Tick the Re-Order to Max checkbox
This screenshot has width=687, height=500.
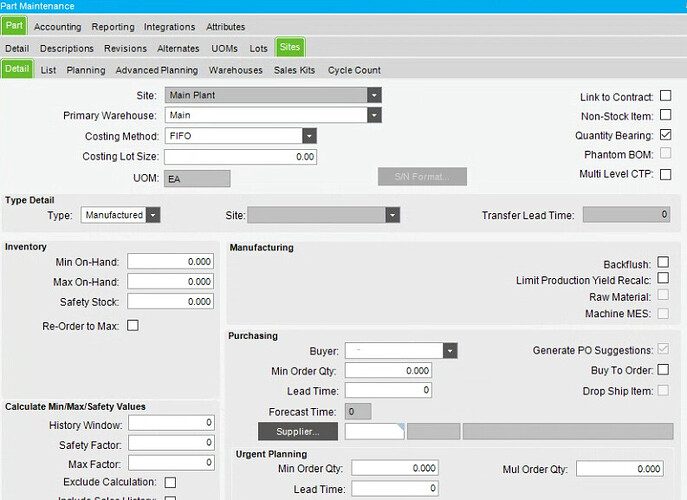point(133,326)
